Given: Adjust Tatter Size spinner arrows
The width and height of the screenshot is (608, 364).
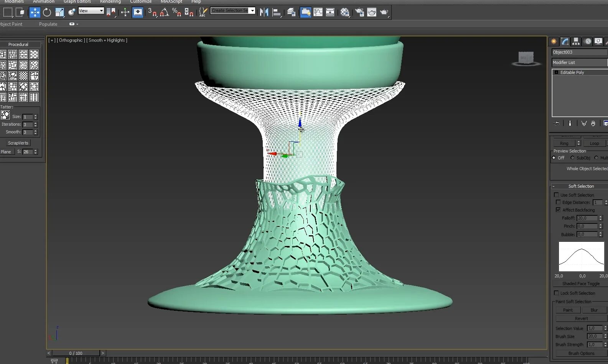Looking at the screenshot, I should [x=36, y=116].
